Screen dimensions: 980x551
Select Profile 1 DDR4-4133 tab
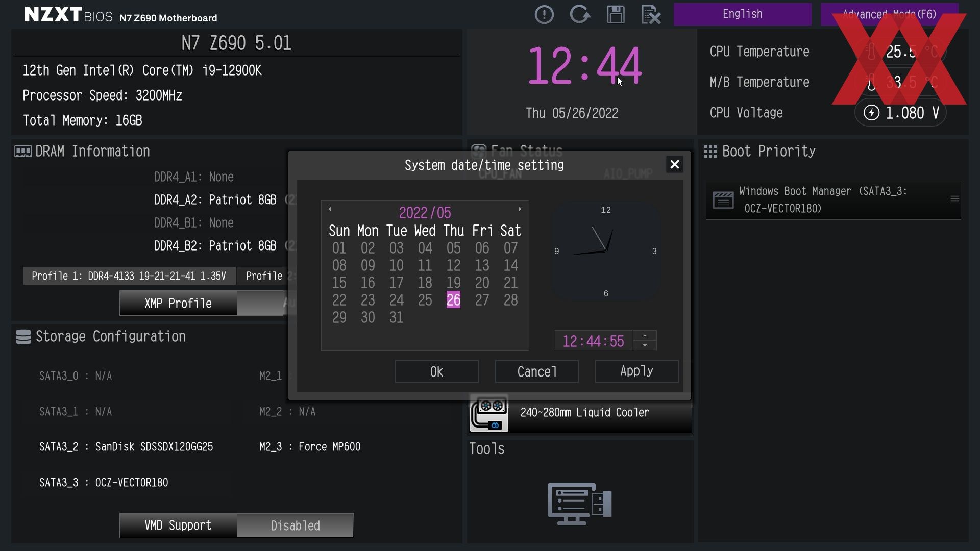(129, 276)
